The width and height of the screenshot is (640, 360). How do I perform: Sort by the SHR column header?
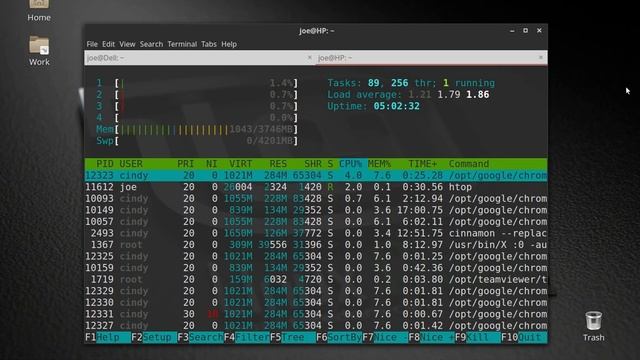point(313,164)
